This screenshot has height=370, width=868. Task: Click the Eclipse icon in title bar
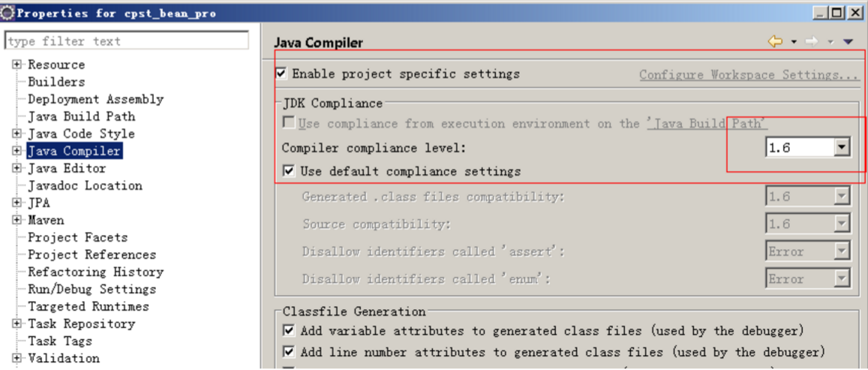[8, 11]
